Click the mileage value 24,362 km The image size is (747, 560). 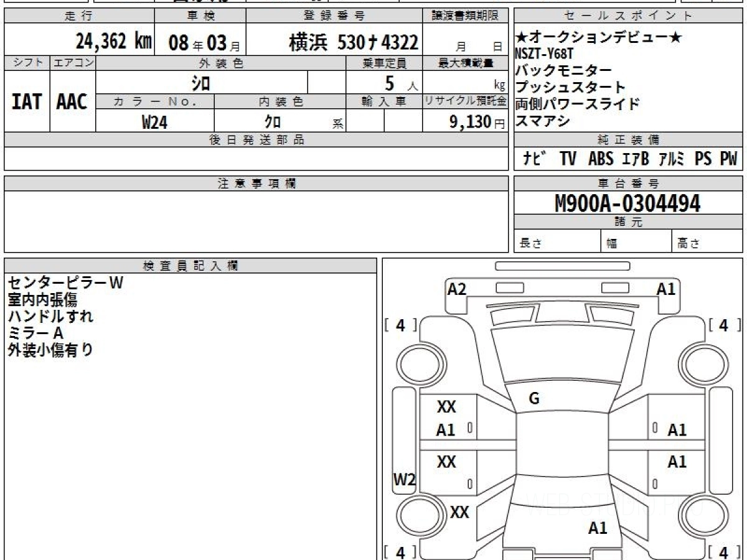click(114, 42)
